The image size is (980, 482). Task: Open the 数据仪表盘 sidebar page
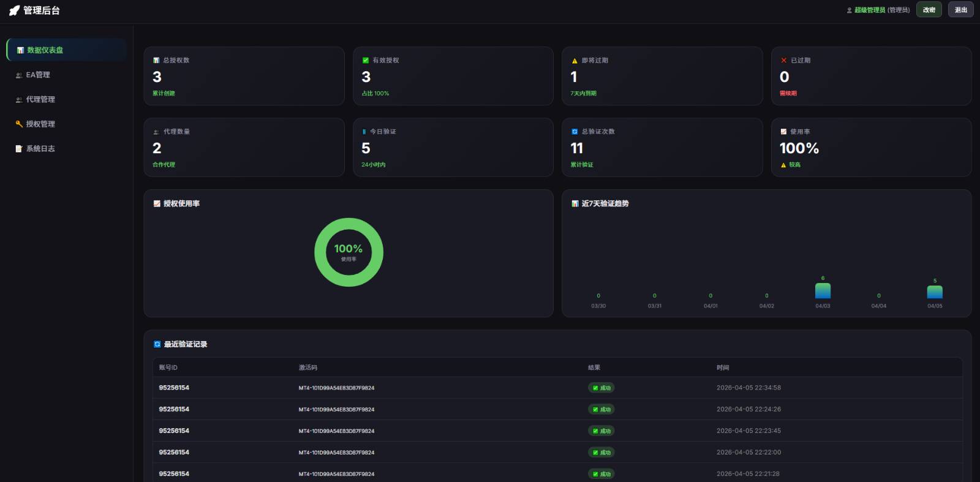coord(67,50)
